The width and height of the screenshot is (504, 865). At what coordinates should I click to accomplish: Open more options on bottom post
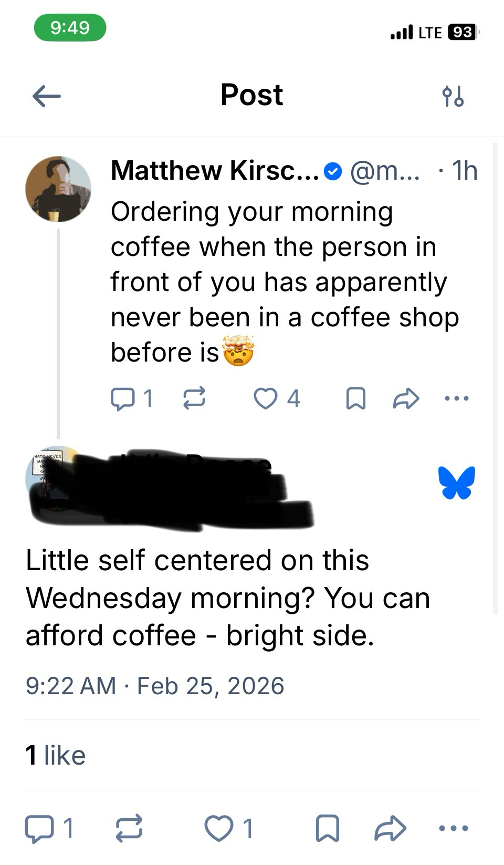click(453, 829)
